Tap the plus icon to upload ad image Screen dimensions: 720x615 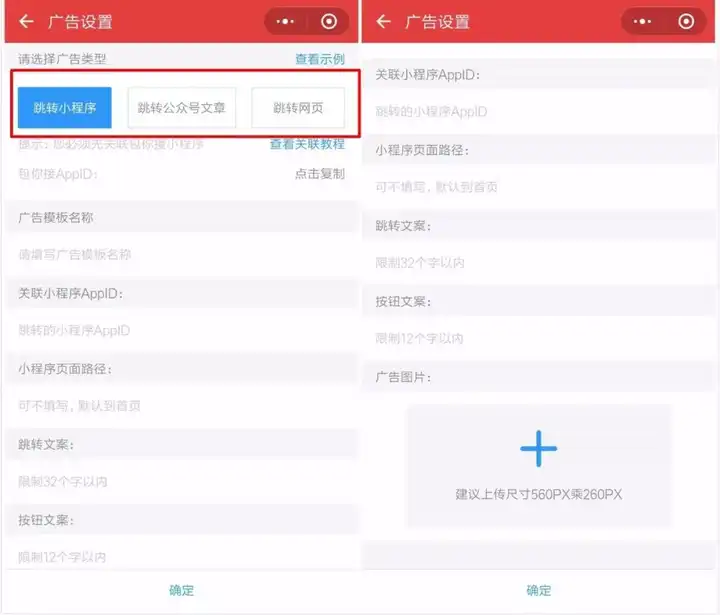[539, 448]
